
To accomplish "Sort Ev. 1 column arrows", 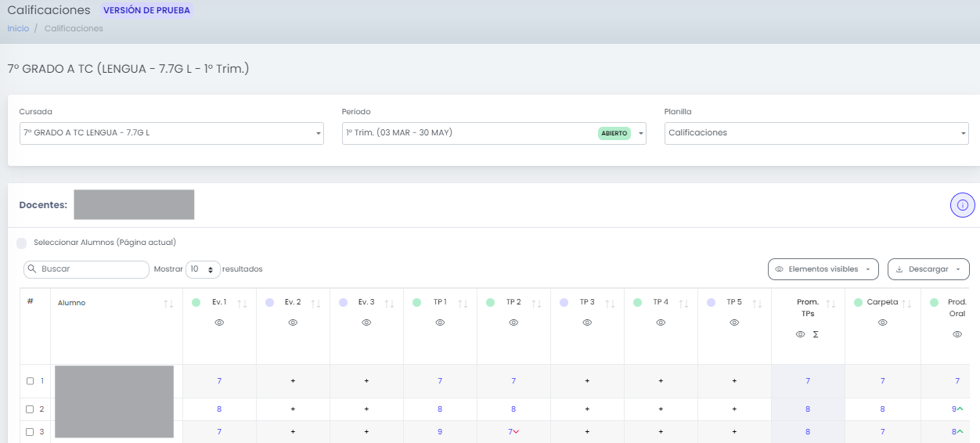I will [x=243, y=304].
